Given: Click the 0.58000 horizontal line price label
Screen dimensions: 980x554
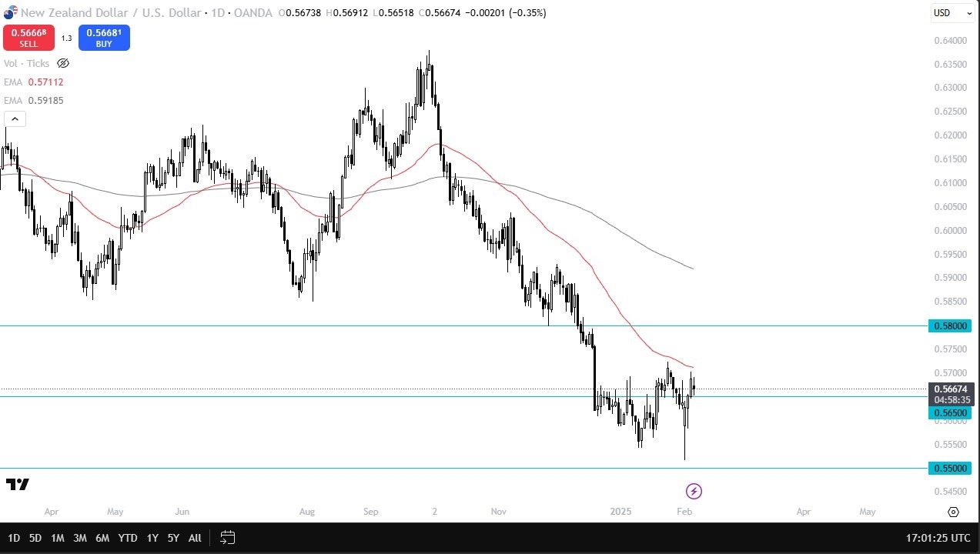Looking at the screenshot, I should 952,326.
